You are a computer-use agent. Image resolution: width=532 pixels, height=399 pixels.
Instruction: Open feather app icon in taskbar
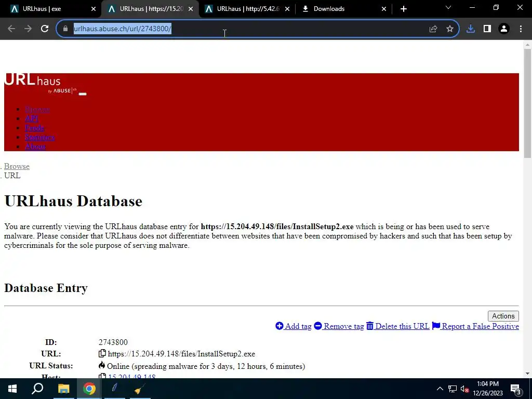pos(115,389)
